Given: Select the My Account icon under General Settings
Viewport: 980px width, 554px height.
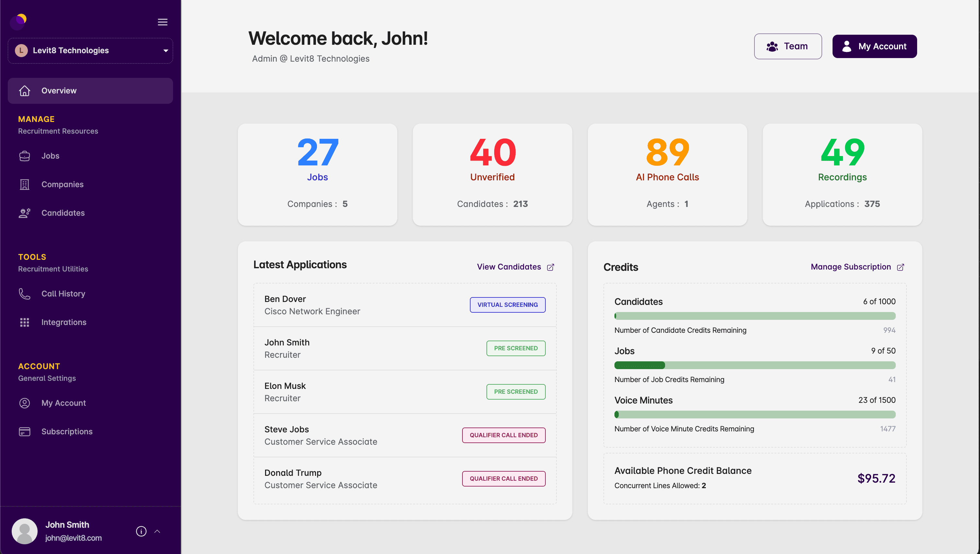Looking at the screenshot, I should click(24, 403).
